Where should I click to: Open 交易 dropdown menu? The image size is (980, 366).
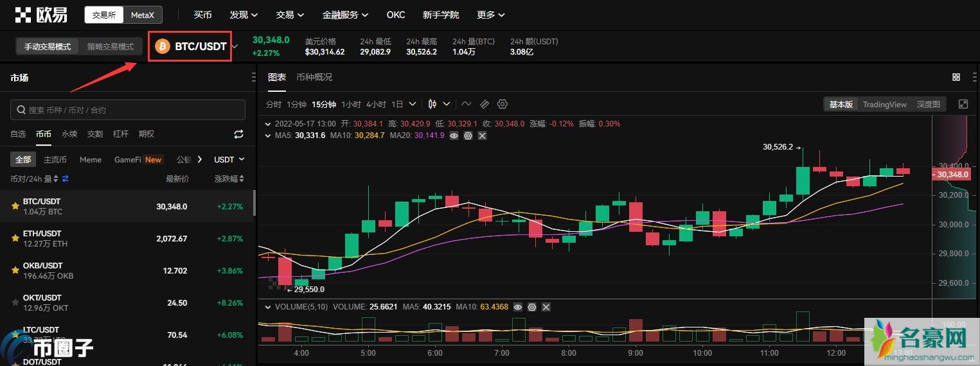coord(290,14)
